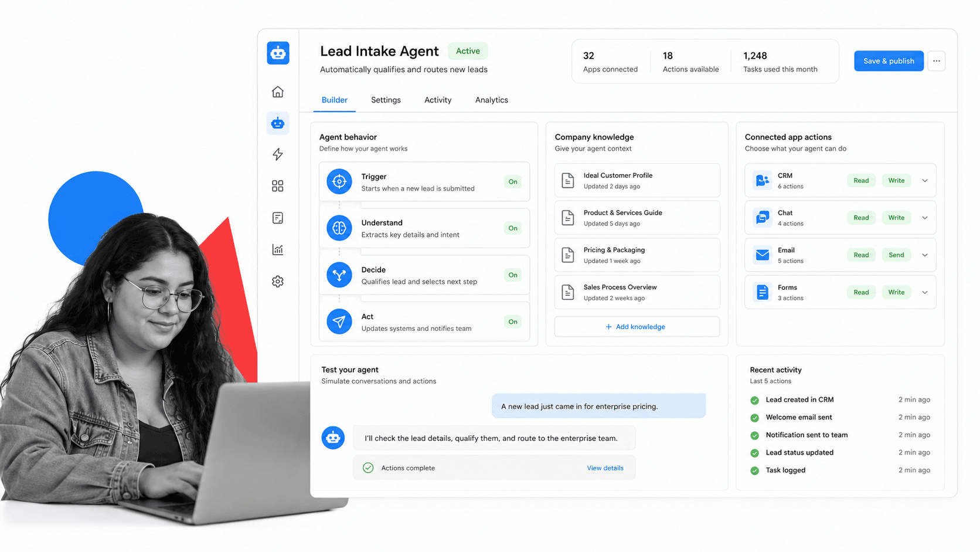Click the Understand brain icon

(339, 228)
